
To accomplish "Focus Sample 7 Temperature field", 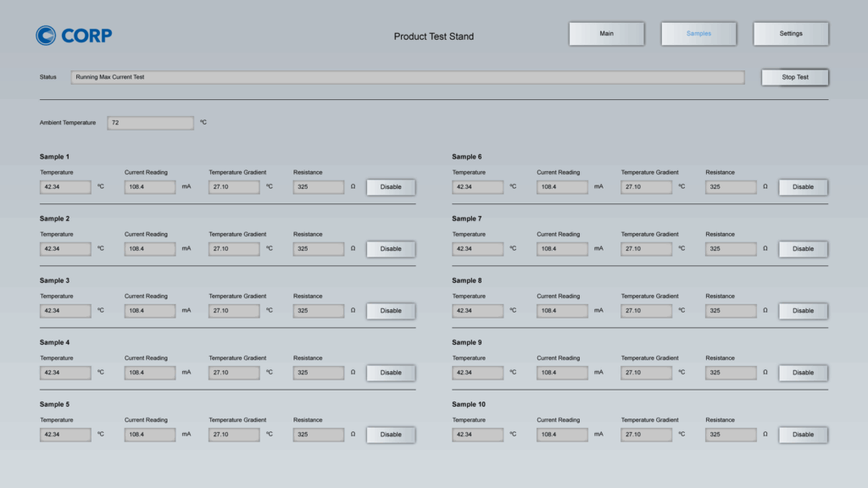I will tap(478, 249).
